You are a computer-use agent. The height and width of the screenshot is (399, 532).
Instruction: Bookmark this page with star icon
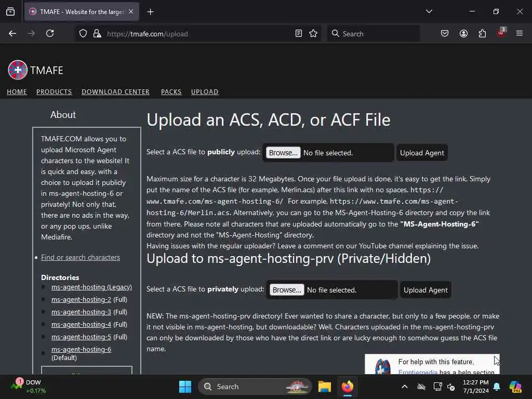click(313, 34)
